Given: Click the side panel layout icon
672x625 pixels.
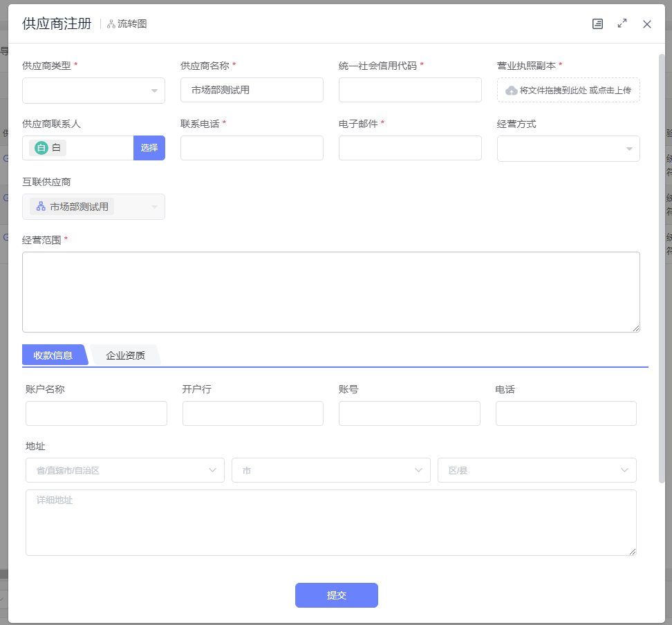Looking at the screenshot, I should pos(598,24).
